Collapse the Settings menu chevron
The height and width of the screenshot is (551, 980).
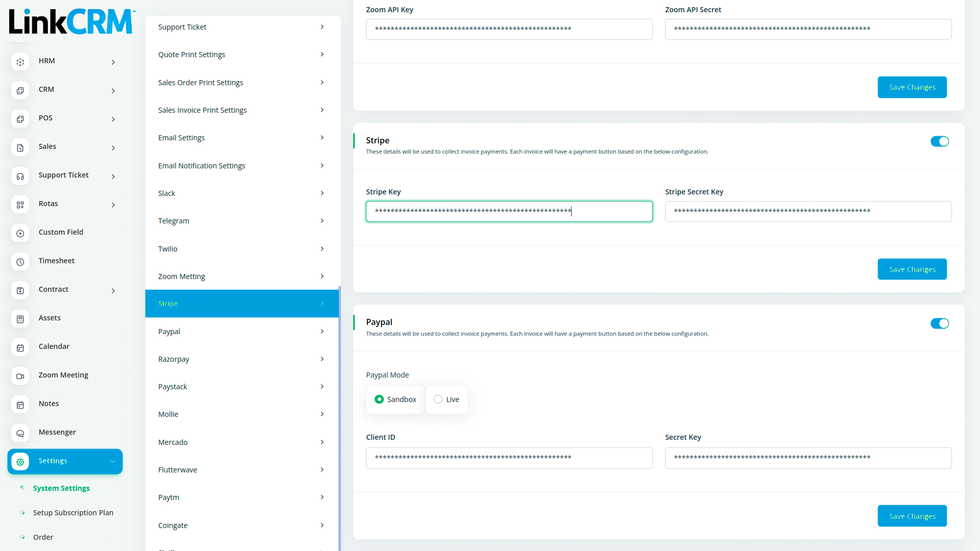point(112,462)
